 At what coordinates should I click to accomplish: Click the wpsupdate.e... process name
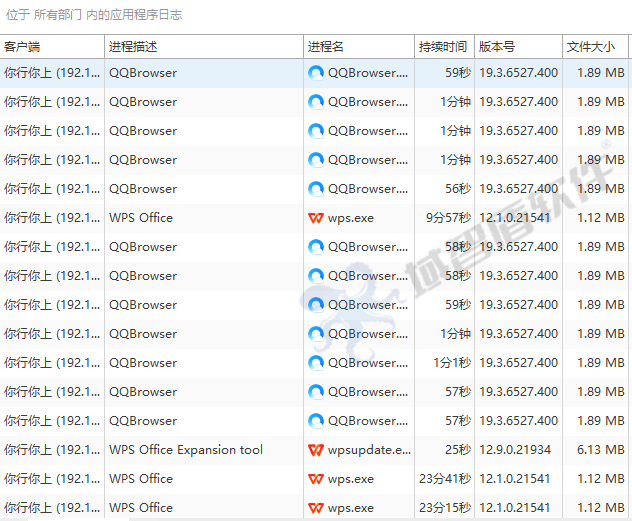tap(369, 450)
